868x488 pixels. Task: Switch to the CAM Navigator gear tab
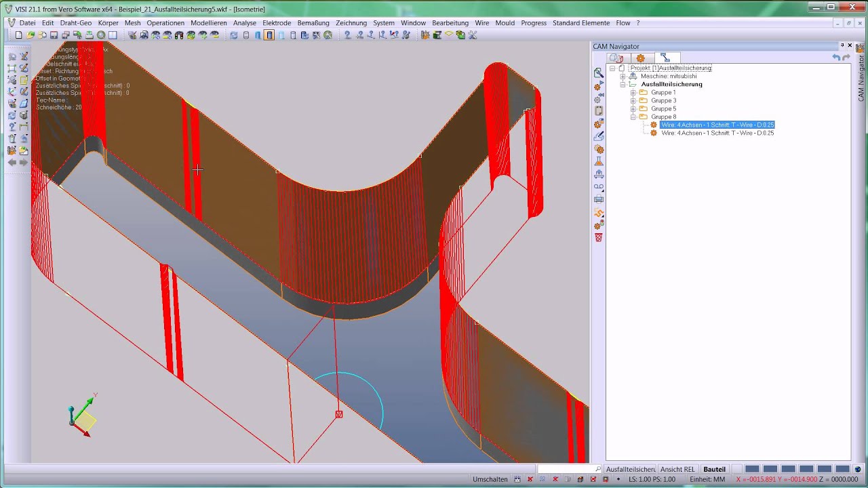pos(640,58)
